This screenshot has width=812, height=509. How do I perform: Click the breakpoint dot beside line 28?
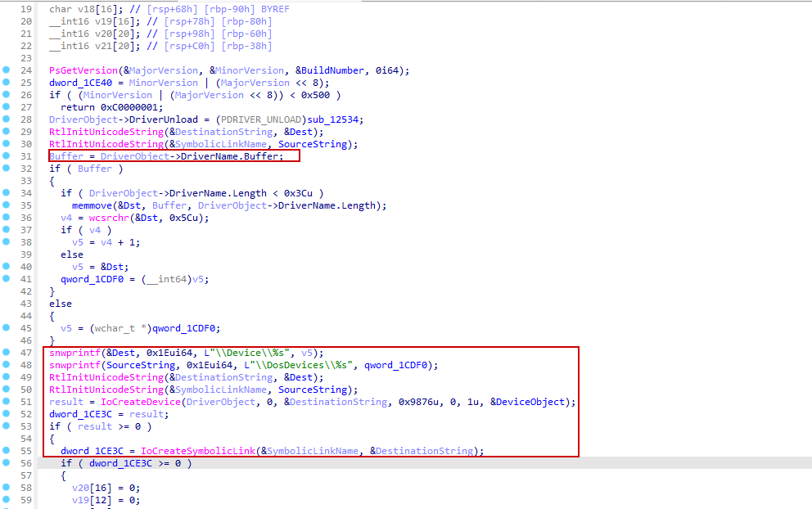point(6,119)
